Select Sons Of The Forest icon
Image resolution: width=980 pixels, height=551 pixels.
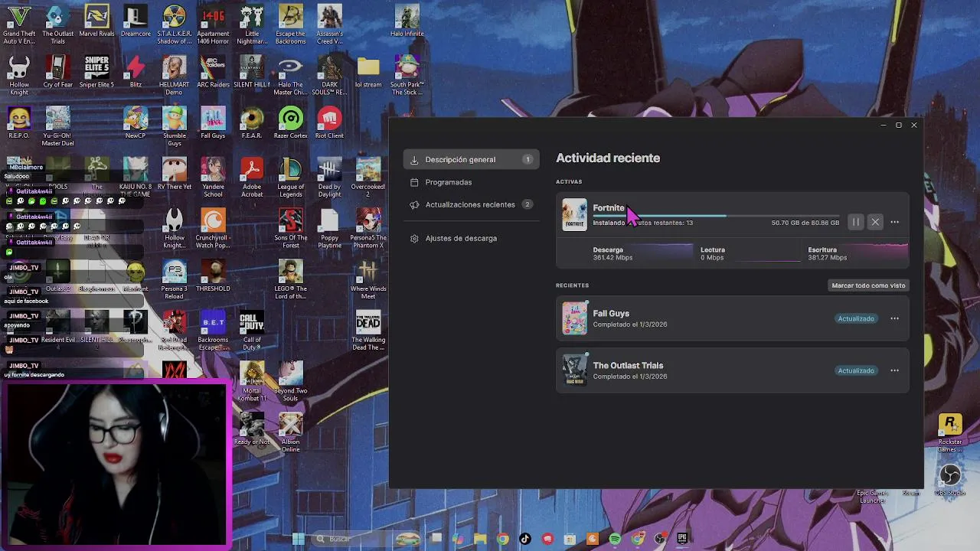pyautogui.click(x=290, y=229)
